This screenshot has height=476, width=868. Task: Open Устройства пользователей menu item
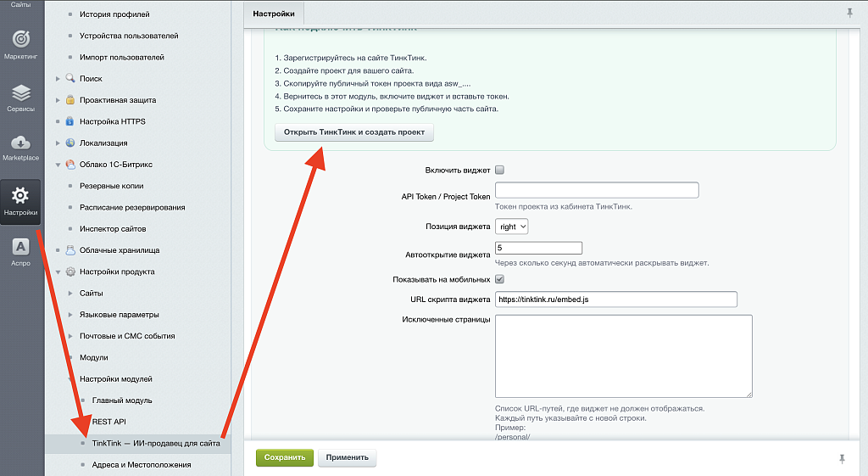coord(129,36)
